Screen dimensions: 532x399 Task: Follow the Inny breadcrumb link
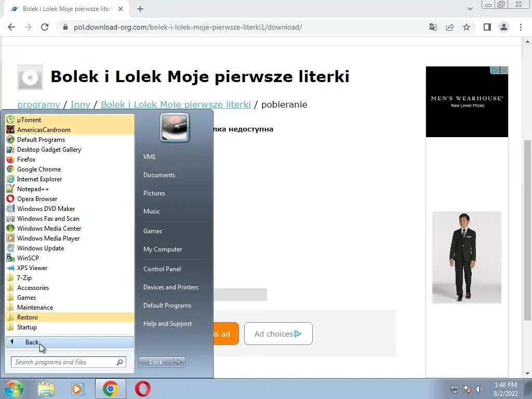click(81, 104)
